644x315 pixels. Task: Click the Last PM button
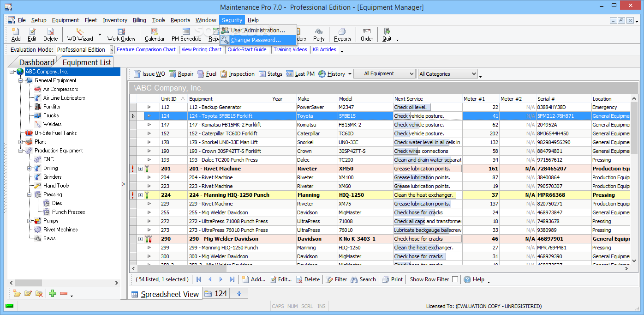(300, 74)
